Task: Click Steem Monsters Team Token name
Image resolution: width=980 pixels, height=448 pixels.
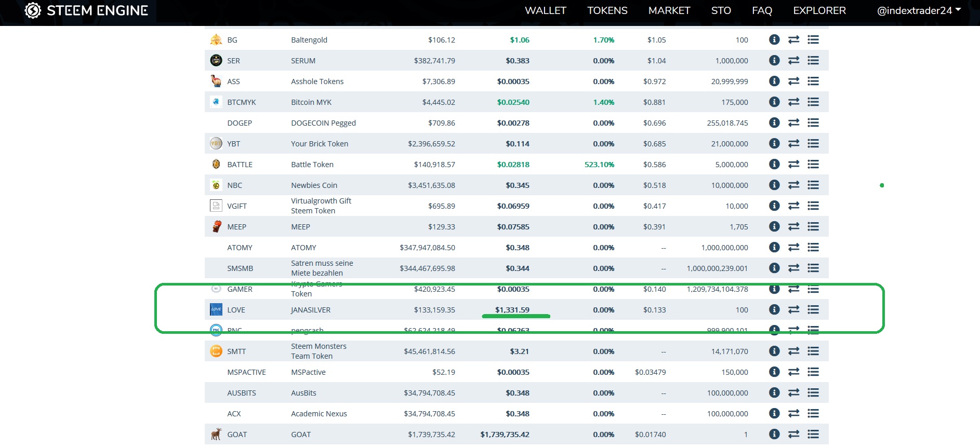Action: (x=319, y=351)
